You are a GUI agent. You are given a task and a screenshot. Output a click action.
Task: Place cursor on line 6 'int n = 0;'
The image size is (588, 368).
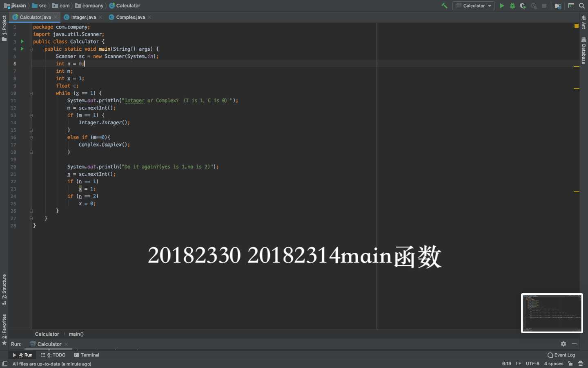pos(70,64)
